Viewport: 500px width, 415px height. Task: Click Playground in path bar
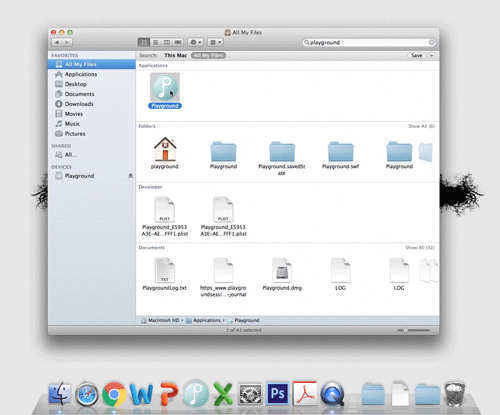coord(243,320)
